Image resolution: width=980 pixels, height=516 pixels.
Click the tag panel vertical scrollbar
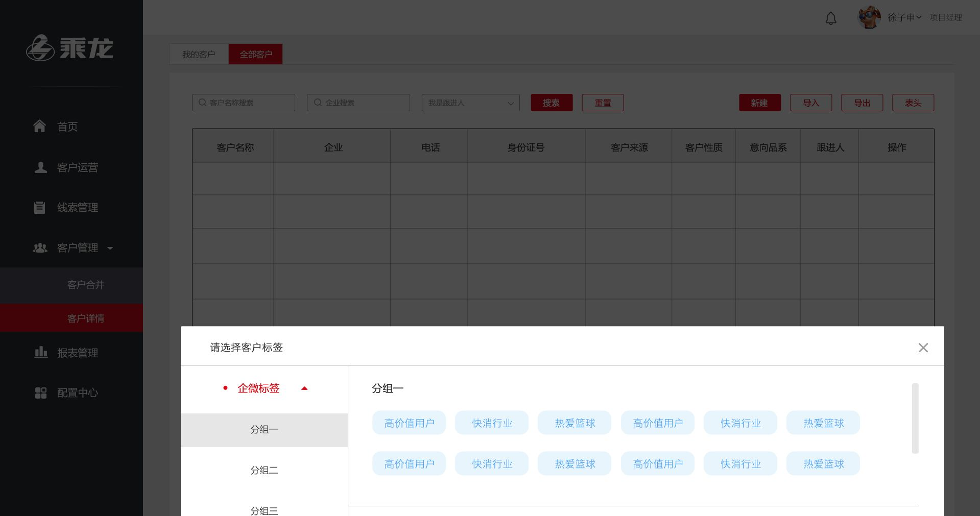tap(915, 418)
